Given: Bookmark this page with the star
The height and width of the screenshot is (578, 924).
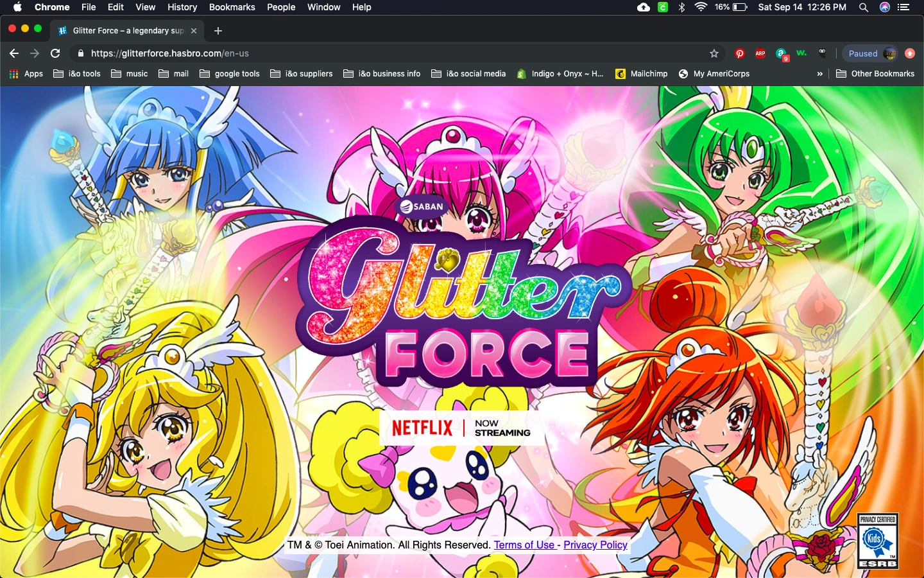Looking at the screenshot, I should click(714, 53).
